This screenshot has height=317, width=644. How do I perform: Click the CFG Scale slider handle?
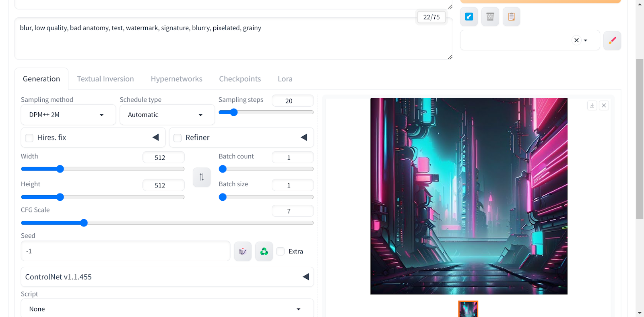[x=84, y=223]
